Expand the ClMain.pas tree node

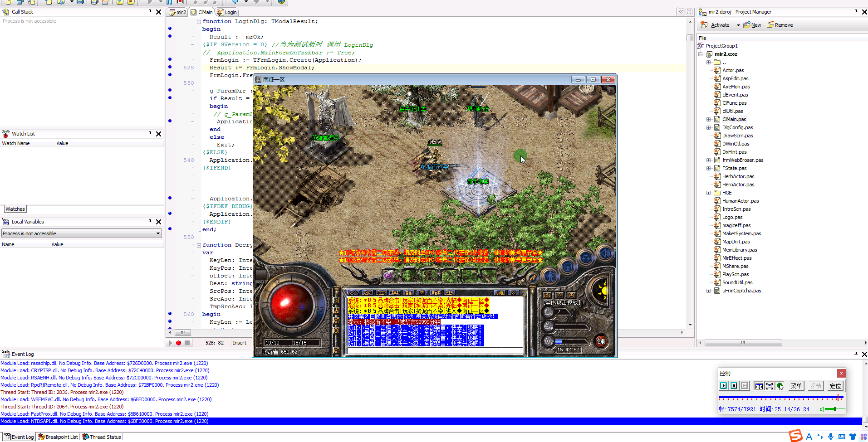coord(708,120)
